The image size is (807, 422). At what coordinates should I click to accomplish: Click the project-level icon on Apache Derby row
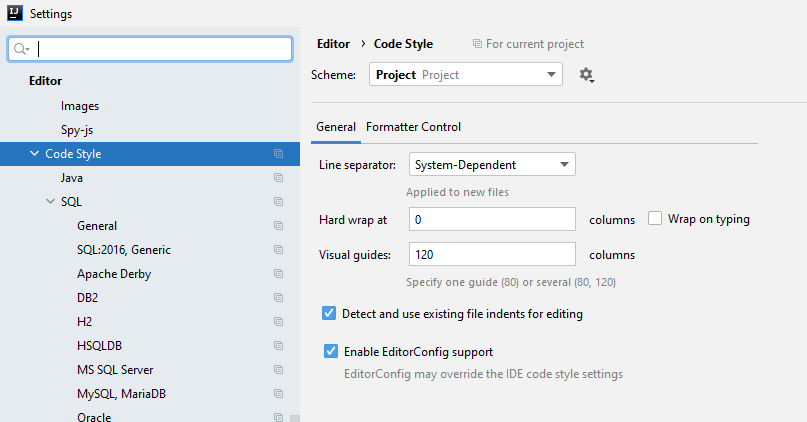click(278, 273)
